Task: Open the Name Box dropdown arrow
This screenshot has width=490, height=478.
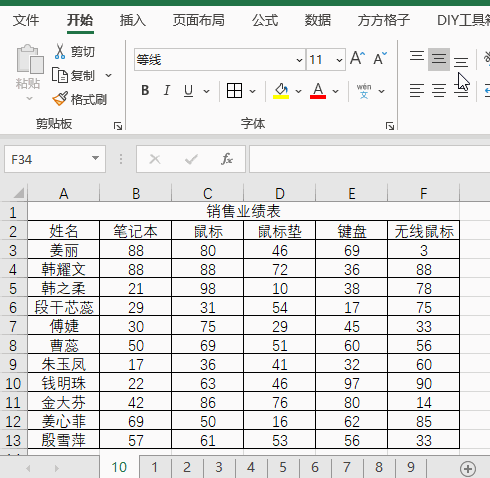Action: pos(96,158)
